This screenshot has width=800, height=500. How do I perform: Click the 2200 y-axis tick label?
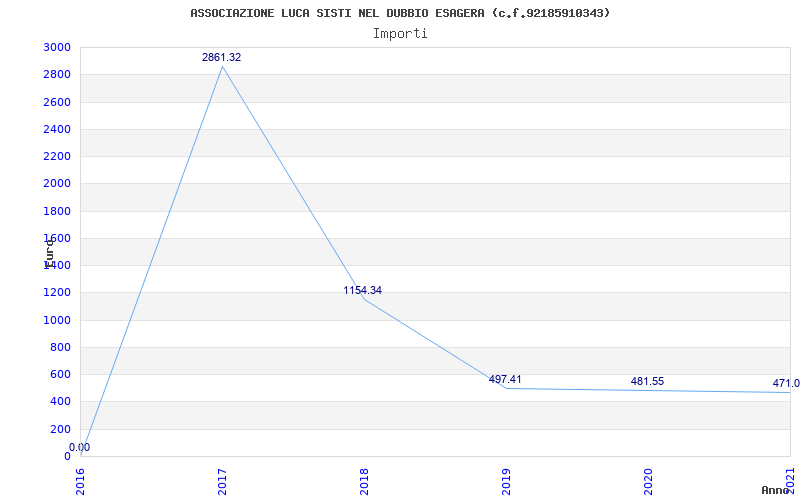pyautogui.click(x=58, y=156)
